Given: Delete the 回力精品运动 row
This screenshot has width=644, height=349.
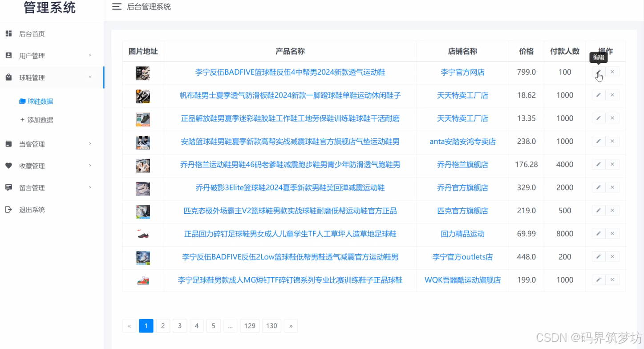Looking at the screenshot, I should [612, 234].
